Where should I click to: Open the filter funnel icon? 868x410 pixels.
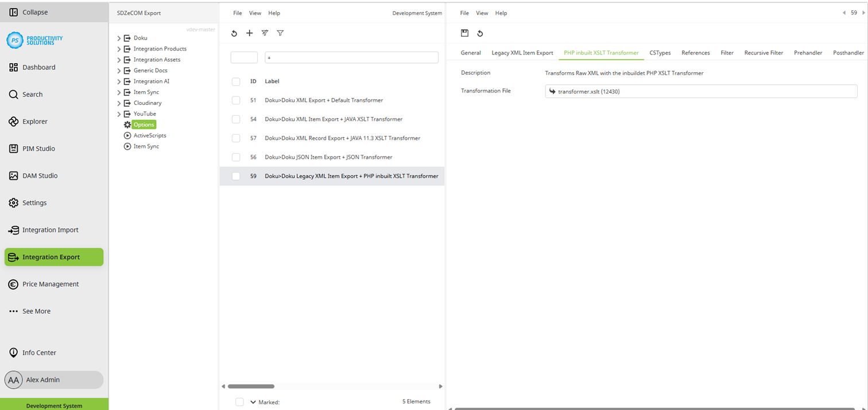pos(280,33)
